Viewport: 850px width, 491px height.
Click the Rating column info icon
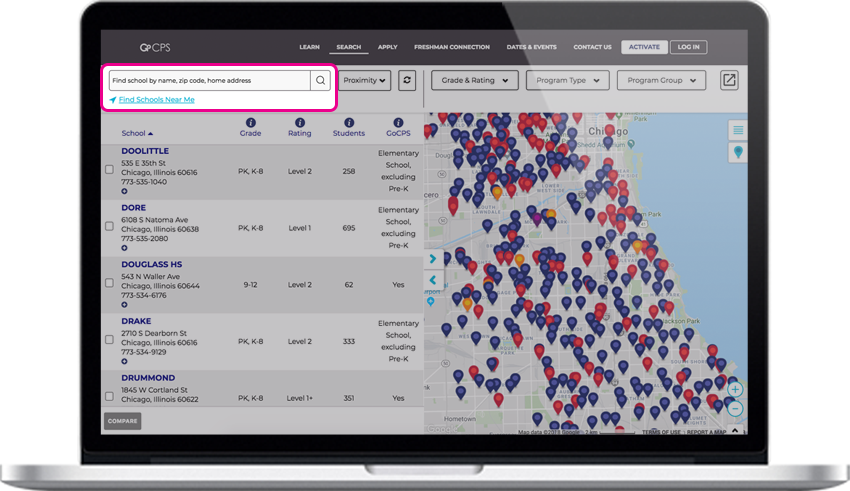point(300,122)
